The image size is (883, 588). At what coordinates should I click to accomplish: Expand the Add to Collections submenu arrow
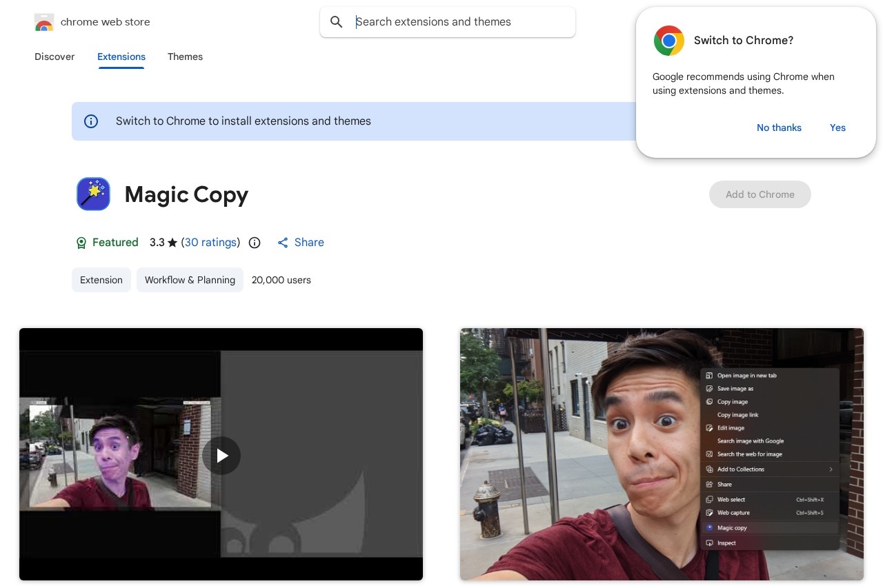coord(832,469)
